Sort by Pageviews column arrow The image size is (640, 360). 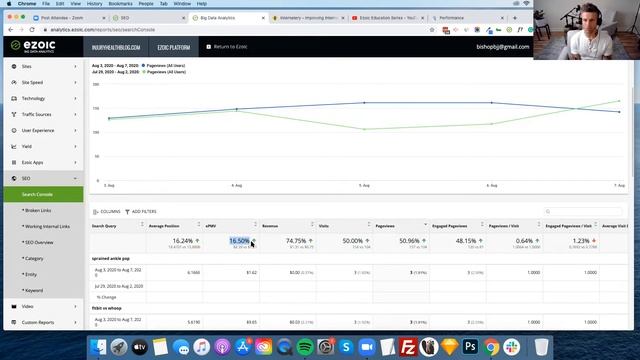pos(425,224)
